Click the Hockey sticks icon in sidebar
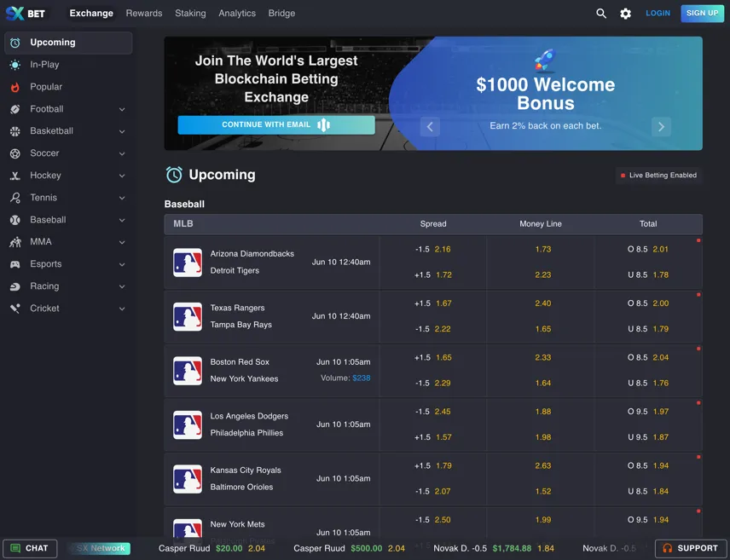Viewport: 730px width, 560px height. 15,176
